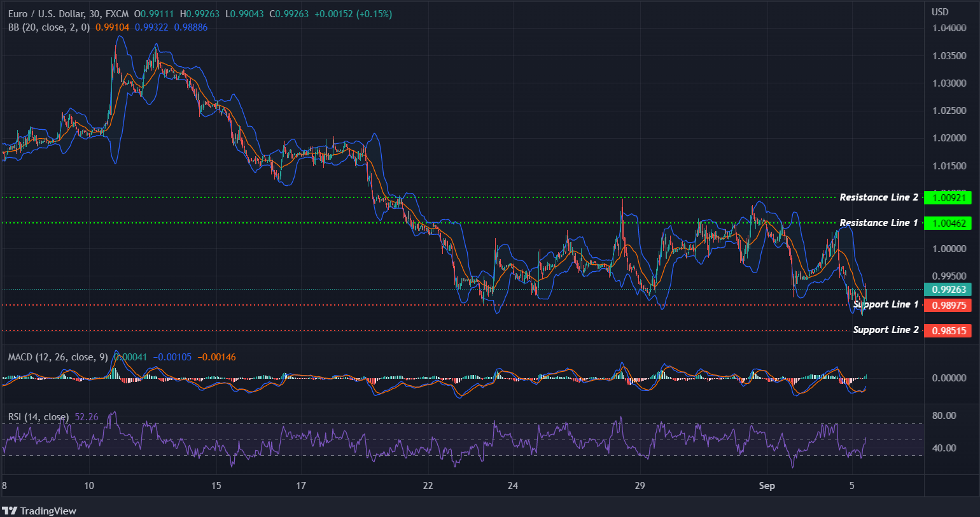Click the BB lower value 0.98886
Viewport: 980px width, 517px height.
190,27
